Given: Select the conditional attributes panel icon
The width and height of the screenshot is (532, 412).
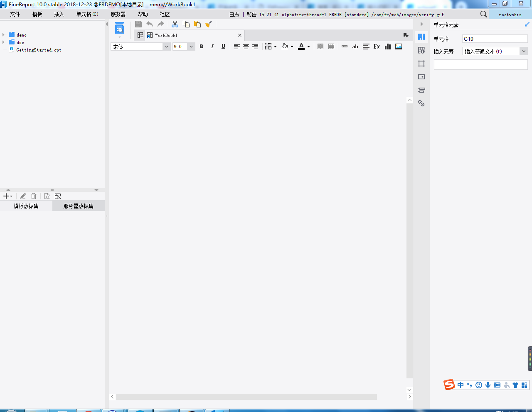Looking at the screenshot, I should click(x=421, y=90).
